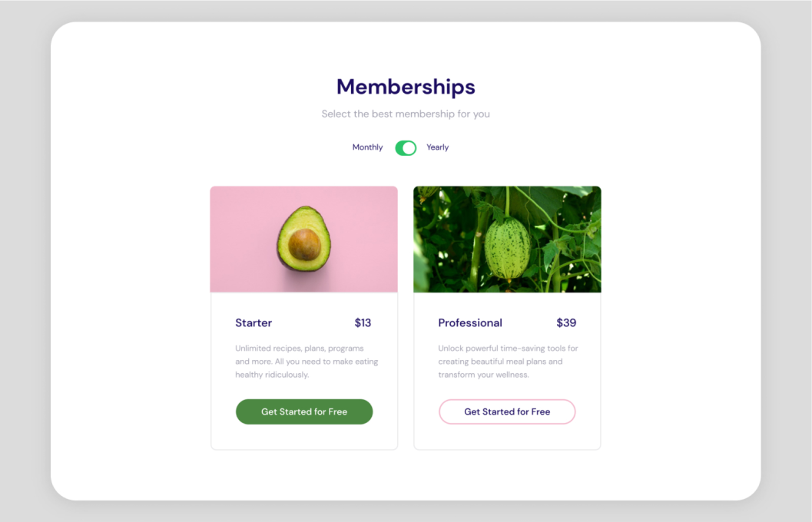Click the $13 Starter price
The height and width of the screenshot is (522, 812).
(x=363, y=323)
